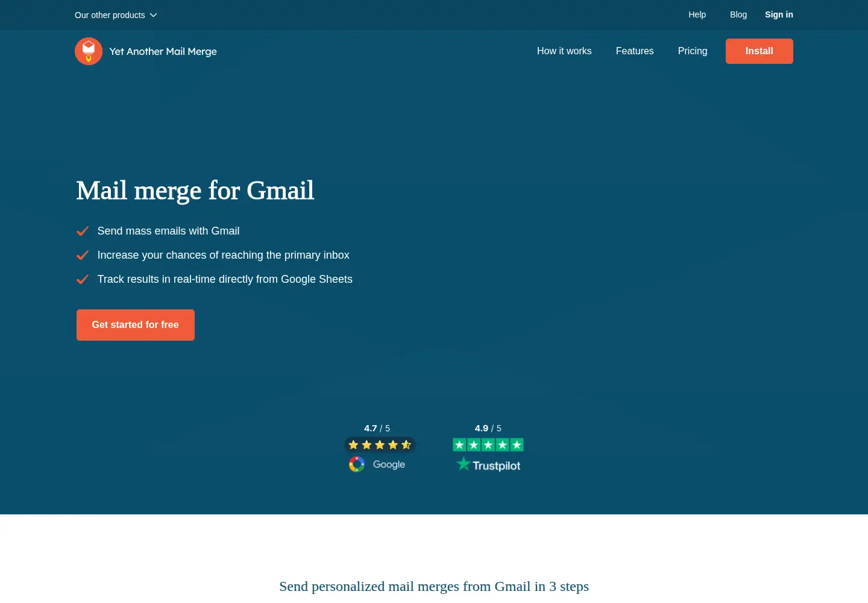This screenshot has height=603, width=868.
Task: Open the How it works menu item
Action: coord(564,51)
